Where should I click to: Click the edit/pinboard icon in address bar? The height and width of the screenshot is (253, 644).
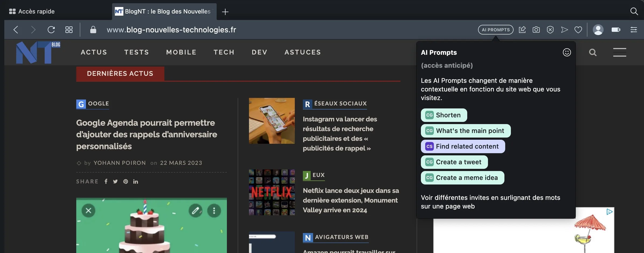tap(522, 30)
